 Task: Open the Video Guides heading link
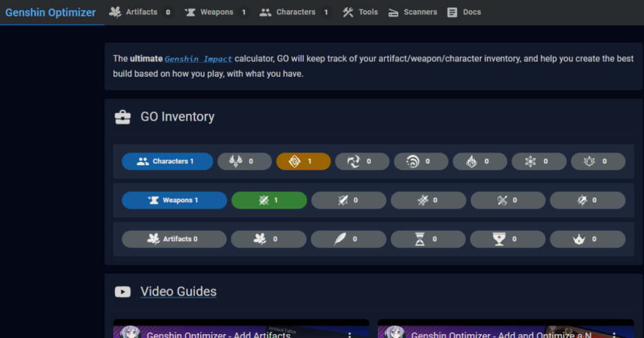[178, 292]
